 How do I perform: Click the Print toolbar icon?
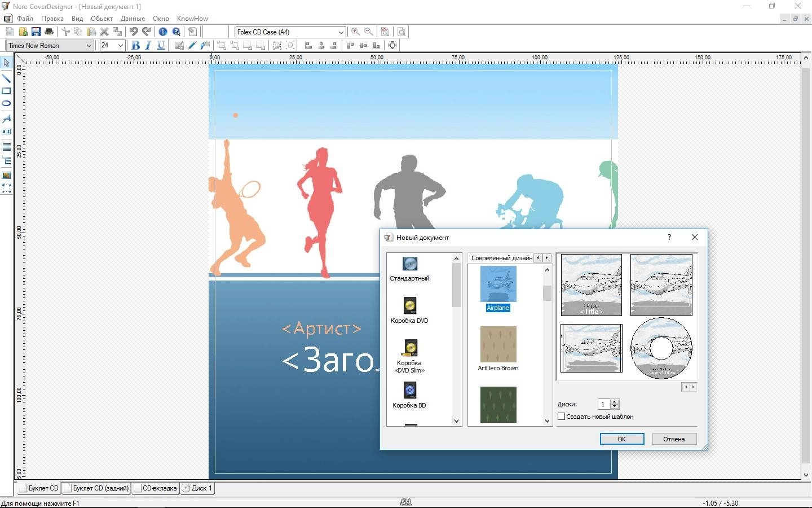[x=49, y=32]
